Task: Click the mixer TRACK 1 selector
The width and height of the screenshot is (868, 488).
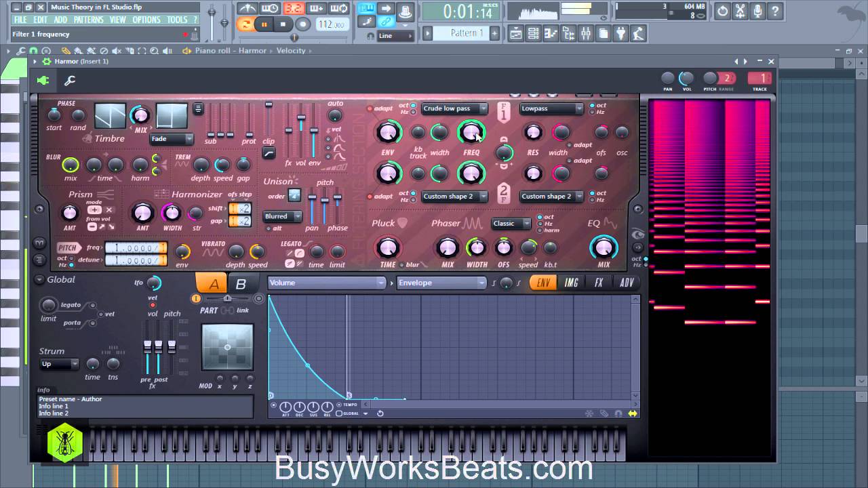Action: (x=760, y=79)
